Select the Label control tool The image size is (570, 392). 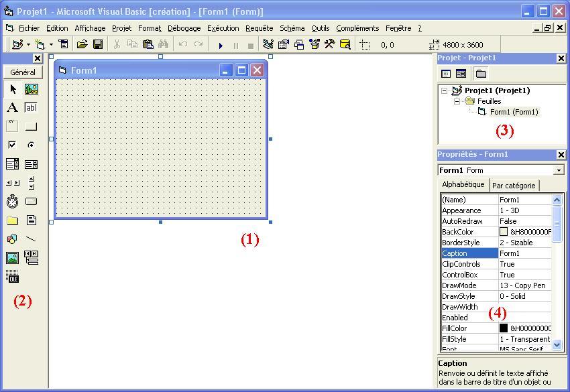click(x=12, y=107)
